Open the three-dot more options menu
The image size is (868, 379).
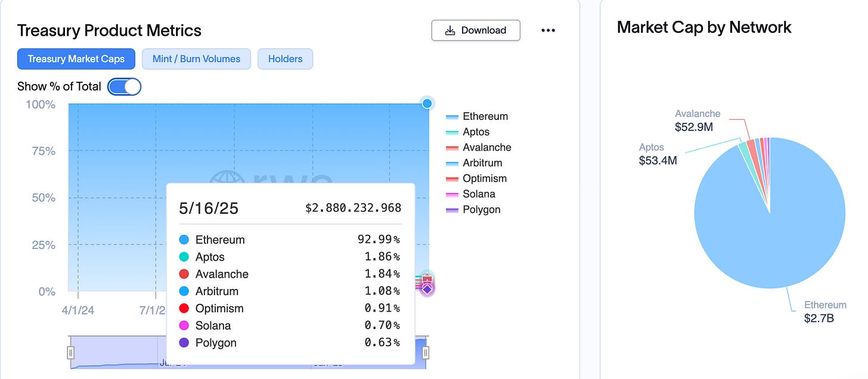(x=548, y=30)
